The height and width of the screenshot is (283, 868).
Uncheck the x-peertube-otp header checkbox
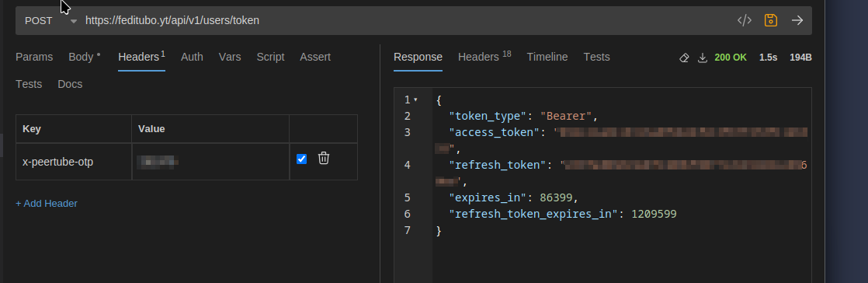coord(302,159)
